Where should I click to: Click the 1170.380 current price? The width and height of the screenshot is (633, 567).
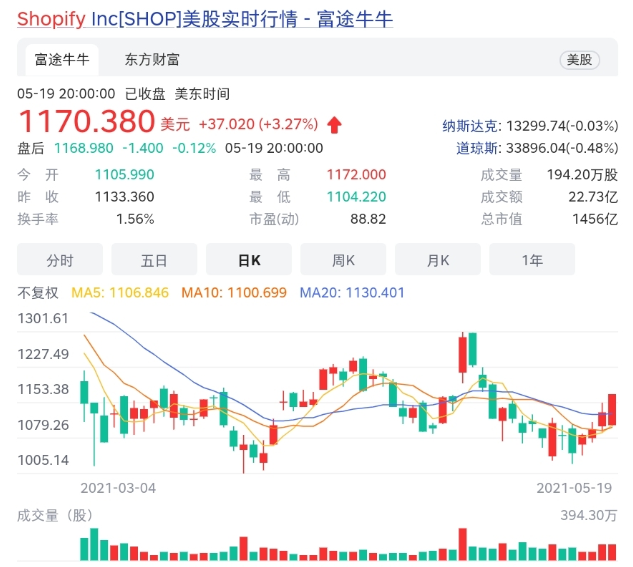pyautogui.click(x=86, y=121)
